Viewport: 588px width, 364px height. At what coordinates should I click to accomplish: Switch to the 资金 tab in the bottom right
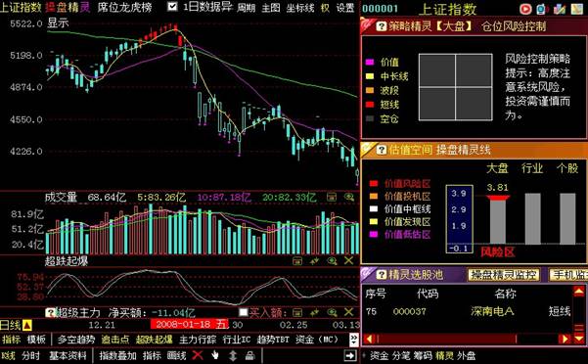pyautogui.click(x=380, y=356)
